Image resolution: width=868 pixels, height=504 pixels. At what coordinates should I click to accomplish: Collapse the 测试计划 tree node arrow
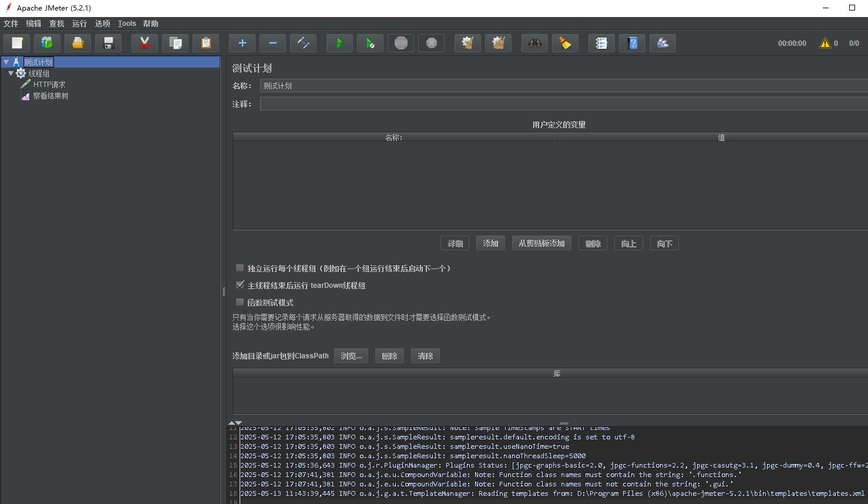tap(6, 62)
